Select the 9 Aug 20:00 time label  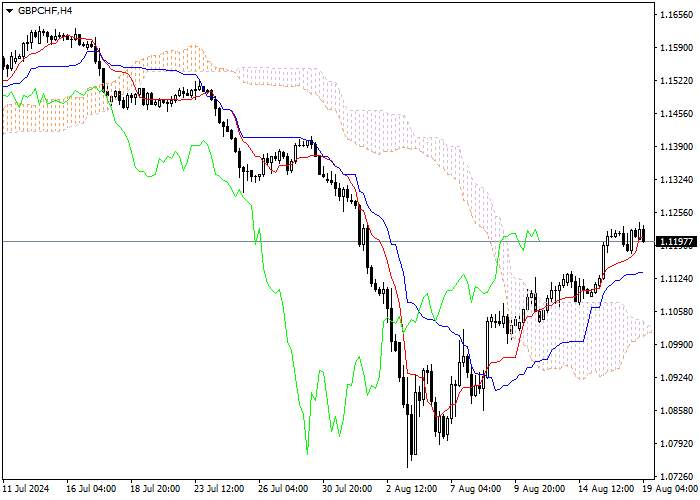(x=540, y=489)
